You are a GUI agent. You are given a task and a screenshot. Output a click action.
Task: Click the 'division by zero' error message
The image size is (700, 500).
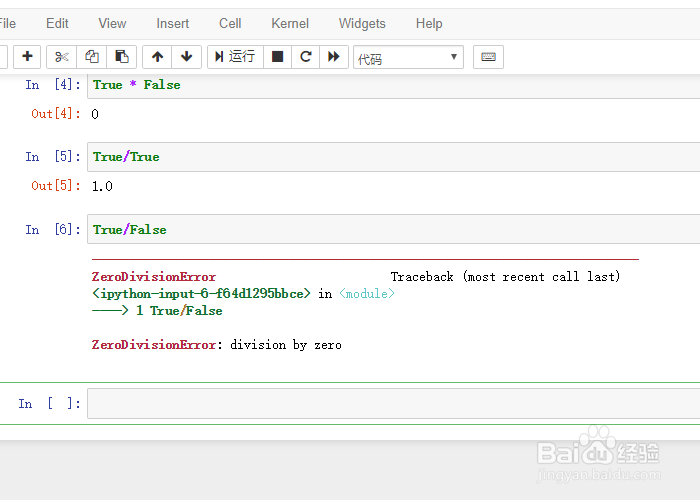286,345
